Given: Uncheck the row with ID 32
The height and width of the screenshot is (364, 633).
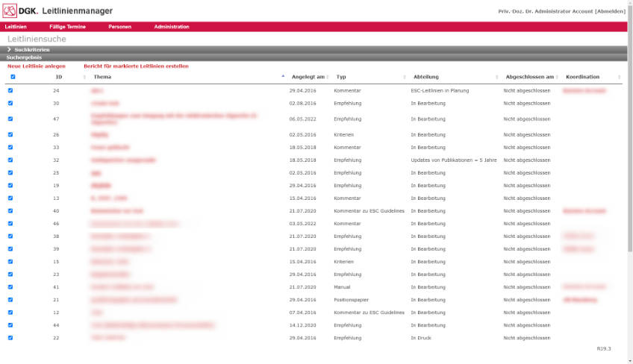Looking at the screenshot, I should (x=10, y=160).
